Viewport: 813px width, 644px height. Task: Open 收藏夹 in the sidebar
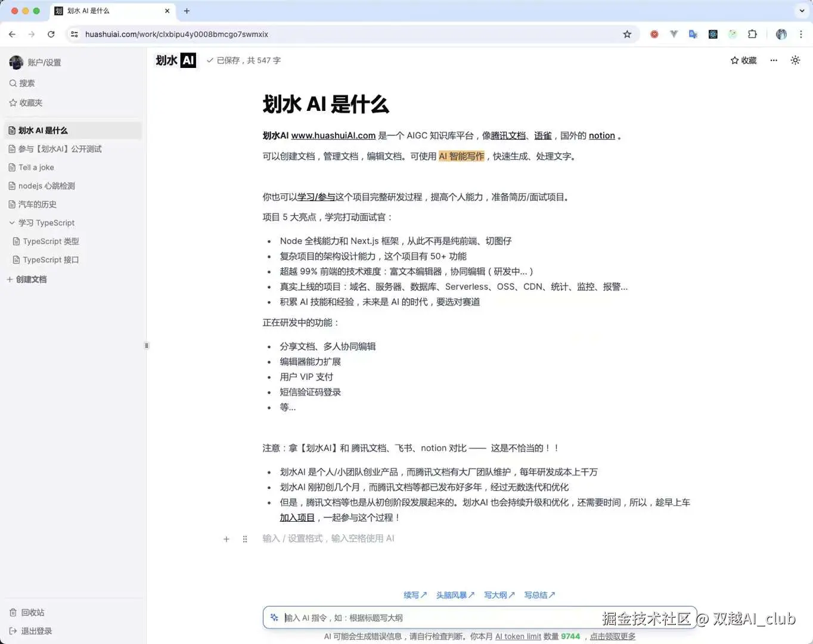pyautogui.click(x=26, y=103)
